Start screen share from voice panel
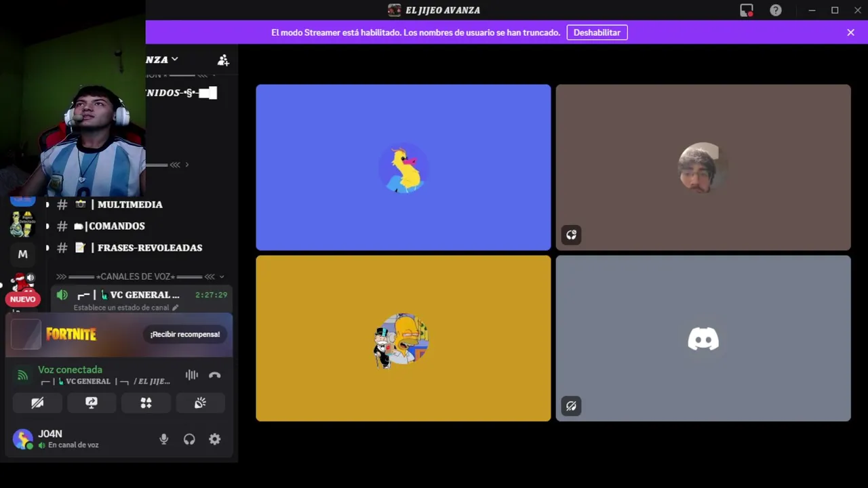Image resolution: width=868 pixels, height=488 pixels. tap(92, 403)
